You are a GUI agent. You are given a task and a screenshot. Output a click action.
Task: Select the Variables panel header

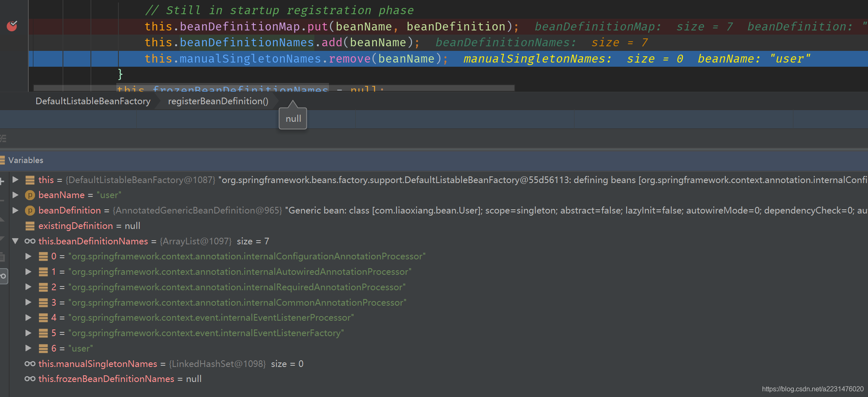(434, 160)
